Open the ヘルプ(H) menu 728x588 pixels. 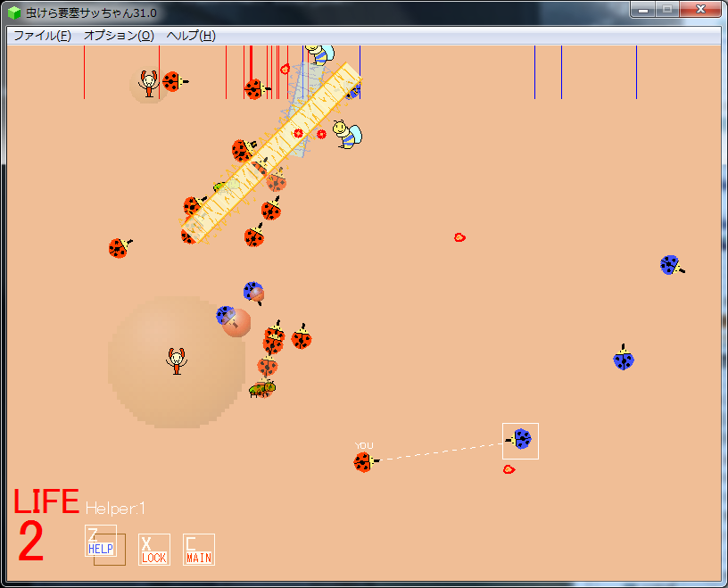tap(191, 36)
